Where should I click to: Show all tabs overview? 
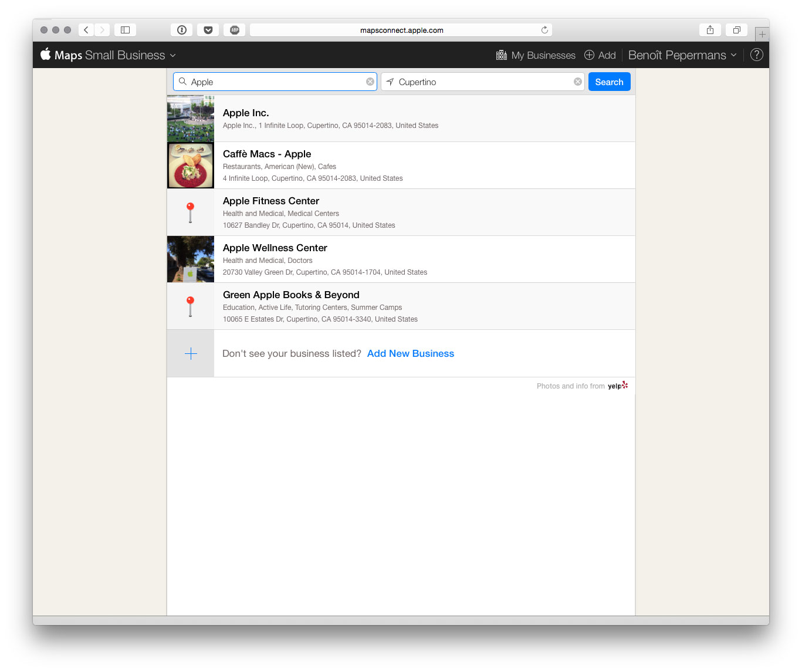coord(737,30)
